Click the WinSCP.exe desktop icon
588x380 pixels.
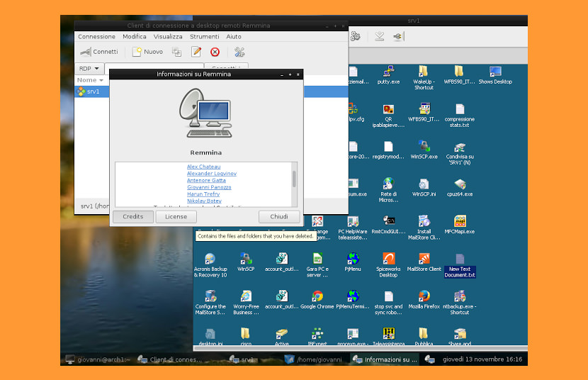coord(424,150)
